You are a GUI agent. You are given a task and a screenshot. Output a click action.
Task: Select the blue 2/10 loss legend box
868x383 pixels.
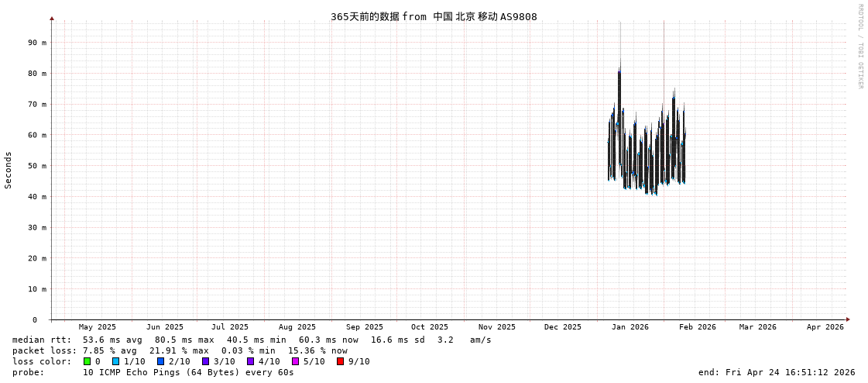tap(161, 361)
